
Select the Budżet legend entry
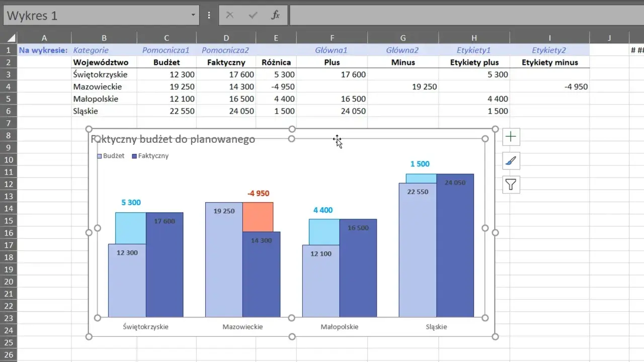[111, 156]
